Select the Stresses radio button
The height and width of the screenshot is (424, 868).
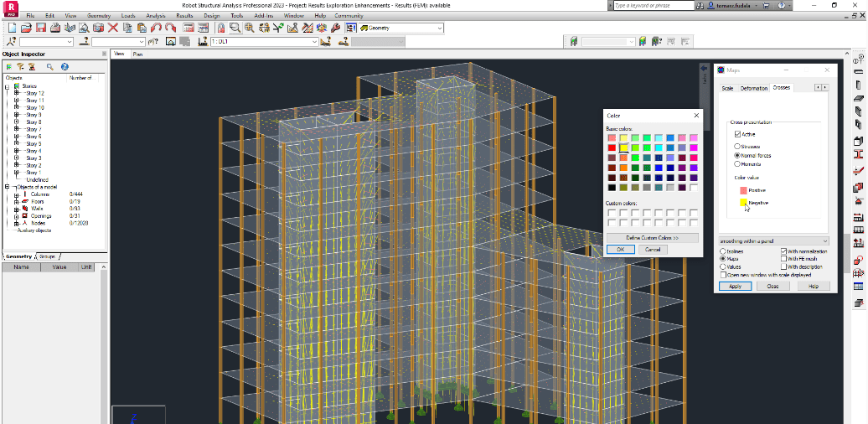pyautogui.click(x=737, y=147)
